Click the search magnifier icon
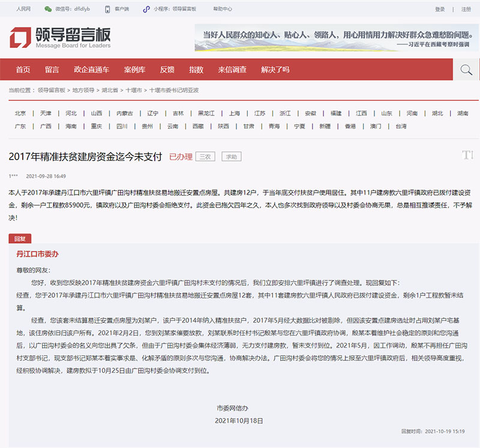480x448 pixels. pyautogui.click(x=466, y=70)
